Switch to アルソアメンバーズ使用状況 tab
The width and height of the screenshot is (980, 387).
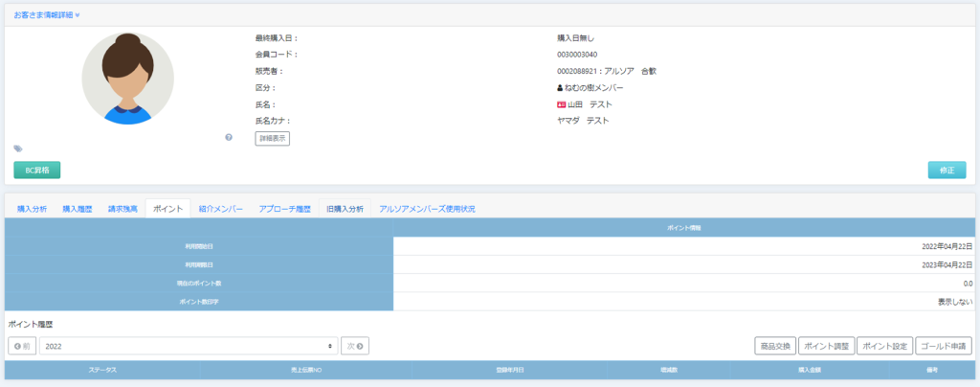[427, 208]
